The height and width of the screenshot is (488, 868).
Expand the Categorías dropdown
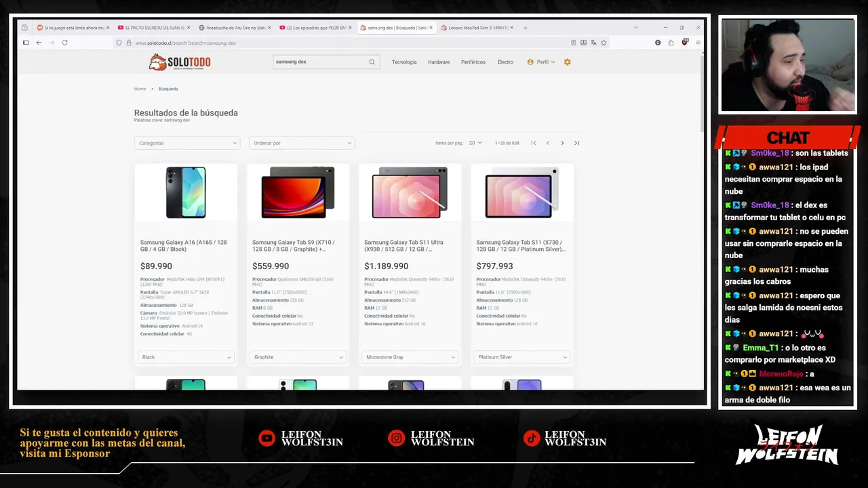coord(187,143)
